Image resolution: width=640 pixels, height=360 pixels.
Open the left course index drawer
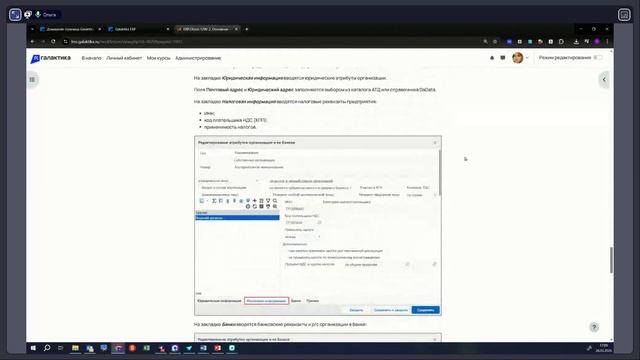tap(32, 80)
